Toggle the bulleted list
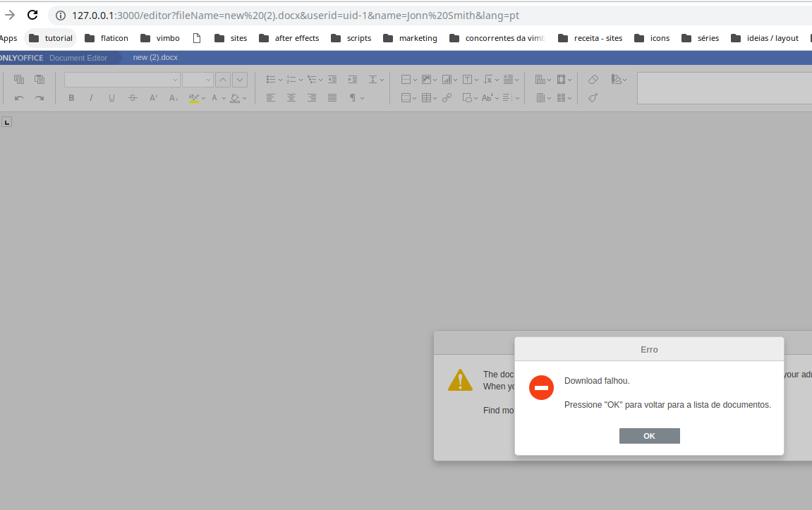 [x=272, y=79]
